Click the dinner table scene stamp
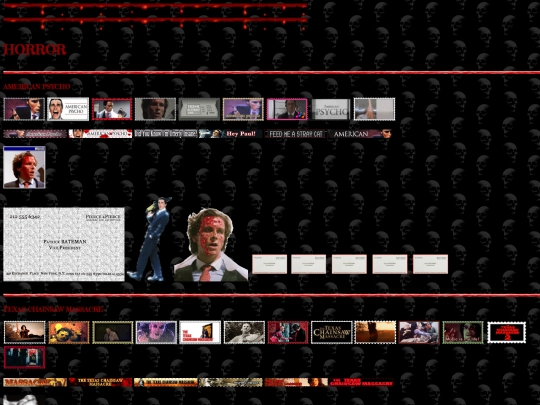This screenshot has width=540, height=405. click(419, 332)
